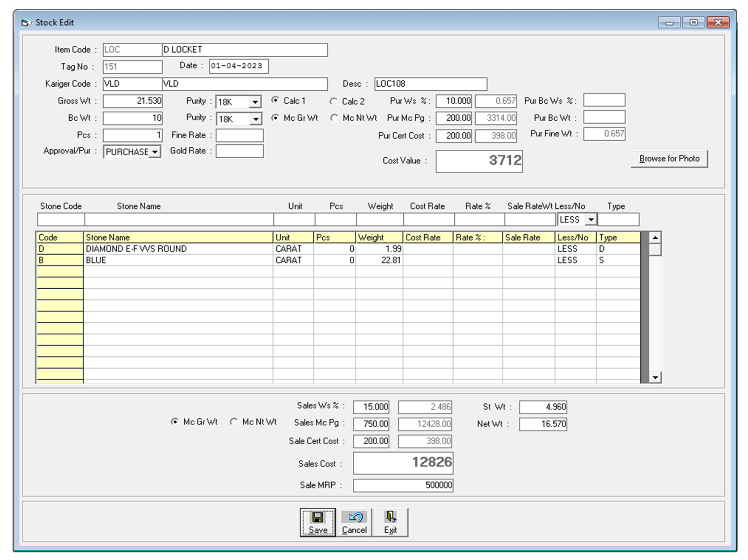Focus the Fine Rate field
This screenshot has width=748, height=560.
click(x=240, y=135)
